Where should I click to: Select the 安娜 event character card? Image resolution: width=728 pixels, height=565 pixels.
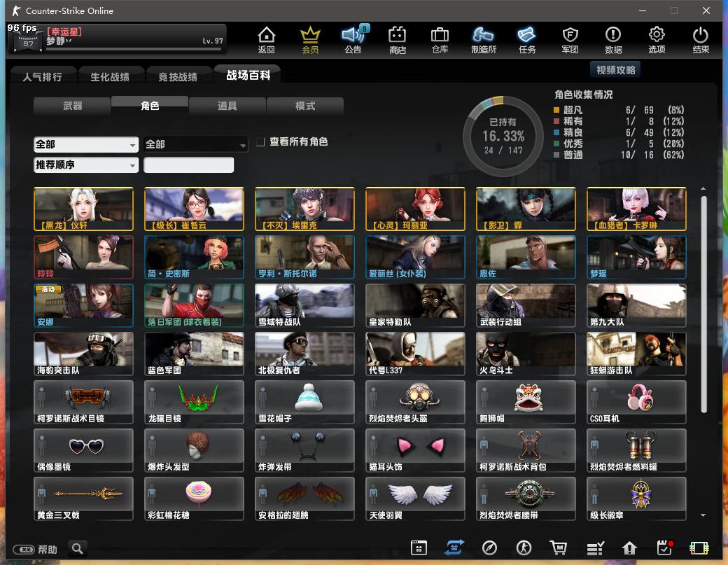click(x=83, y=305)
